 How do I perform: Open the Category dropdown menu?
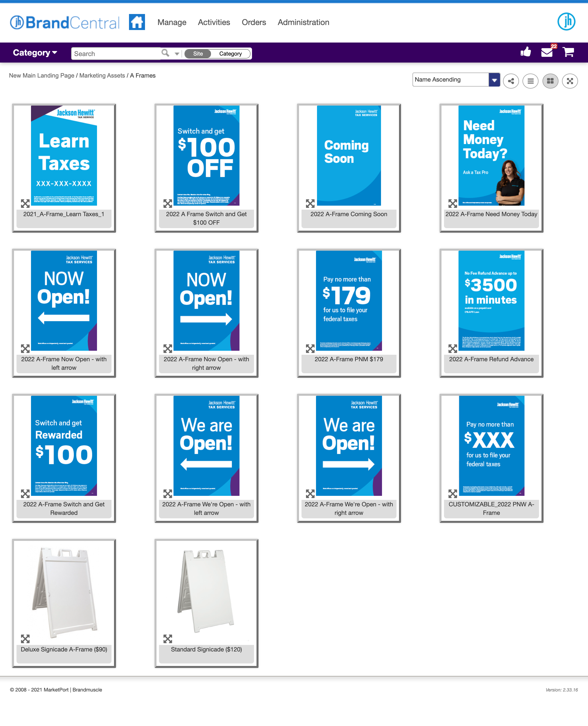35,53
